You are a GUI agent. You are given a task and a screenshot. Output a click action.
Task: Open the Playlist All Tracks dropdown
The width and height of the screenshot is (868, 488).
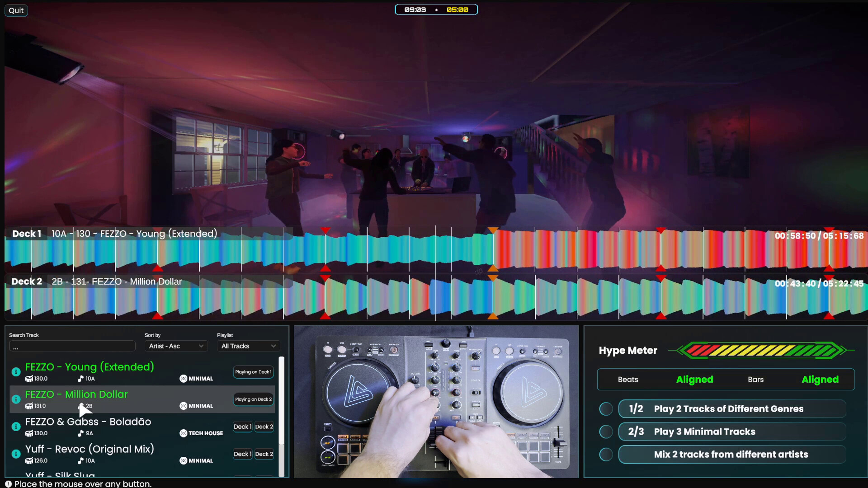pyautogui.click(x=248, y=346)
